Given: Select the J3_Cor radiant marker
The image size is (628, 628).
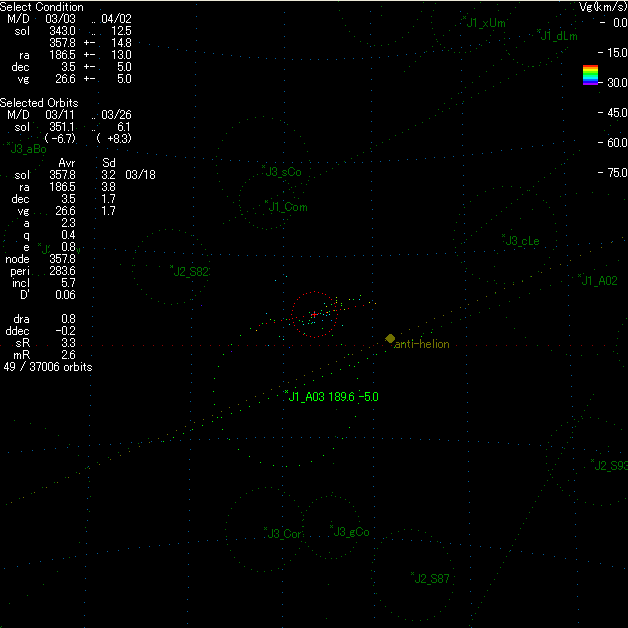Looking at the screenshot, I should click(265, 530).
